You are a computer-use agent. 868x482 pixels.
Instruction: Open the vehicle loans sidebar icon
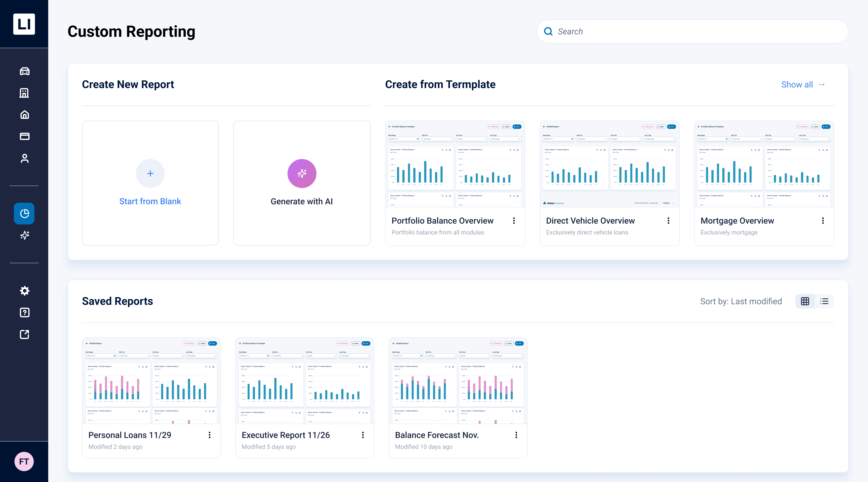[x=24, y=71]
